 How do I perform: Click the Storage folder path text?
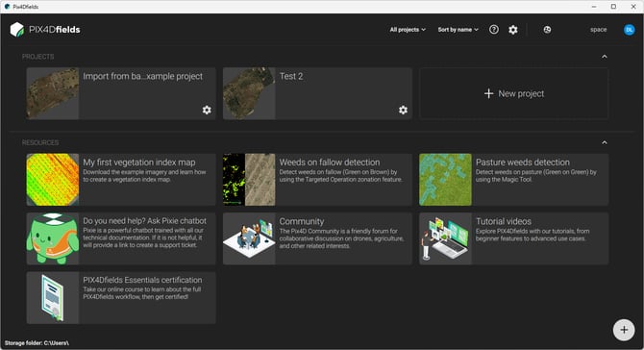tap(37, 343)
